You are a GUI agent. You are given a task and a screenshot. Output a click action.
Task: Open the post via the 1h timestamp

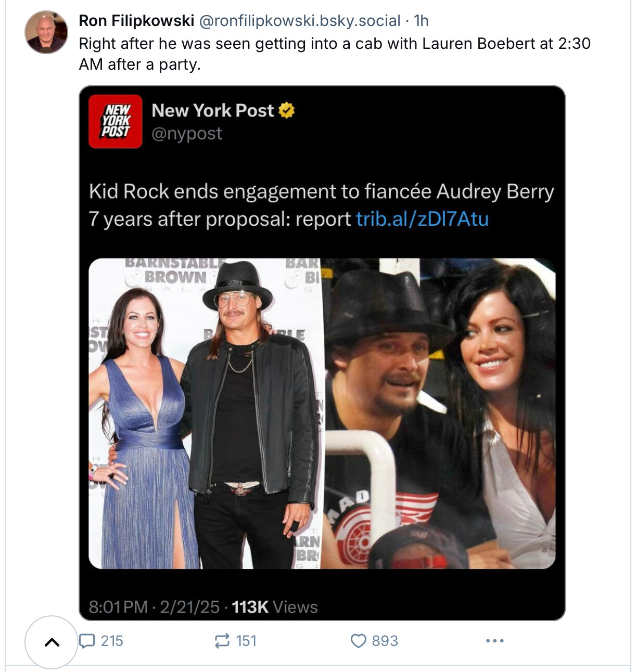pos(421,21)
